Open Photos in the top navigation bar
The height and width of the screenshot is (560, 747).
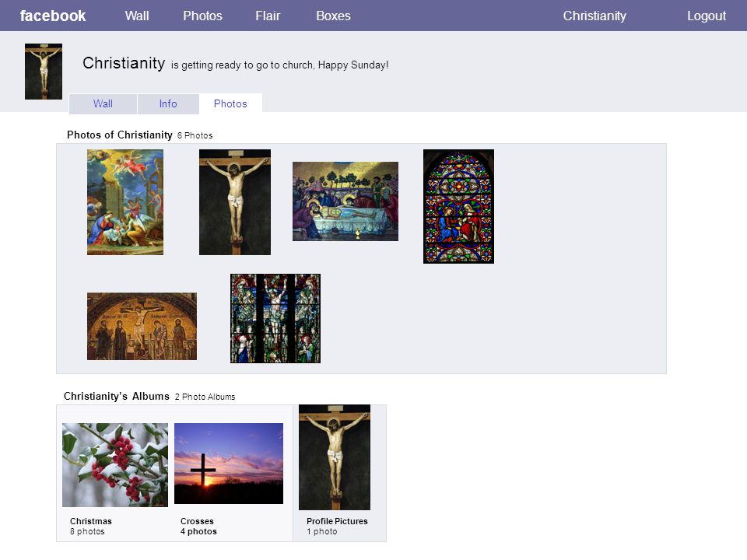tap(202, 16)
